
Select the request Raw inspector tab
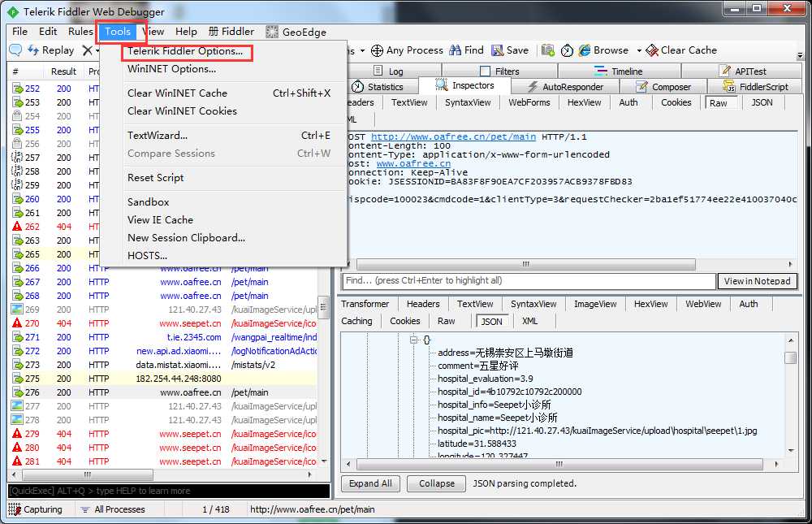point(719,102)
